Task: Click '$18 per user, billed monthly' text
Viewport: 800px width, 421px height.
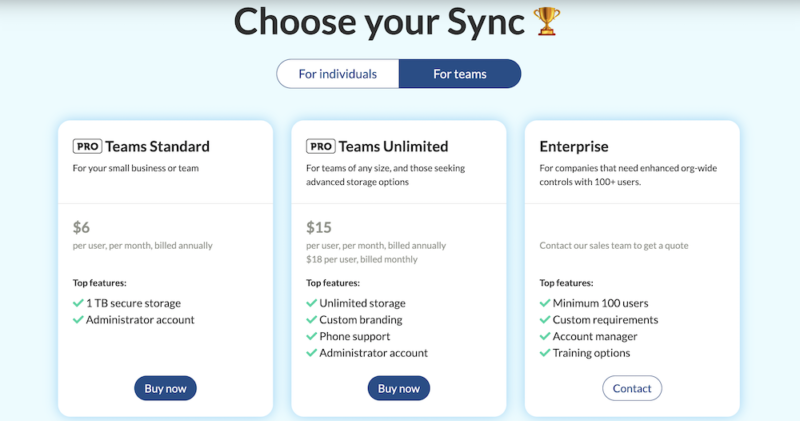Action: 362,259
